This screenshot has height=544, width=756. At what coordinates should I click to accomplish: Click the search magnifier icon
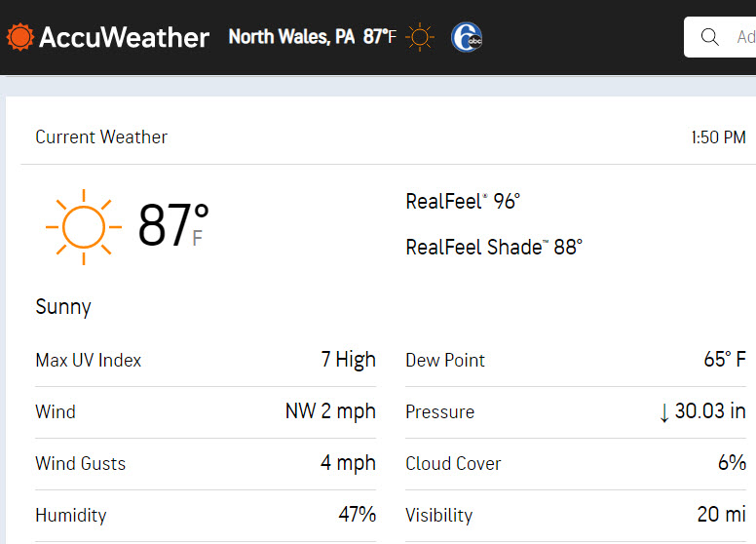(709, 37)
